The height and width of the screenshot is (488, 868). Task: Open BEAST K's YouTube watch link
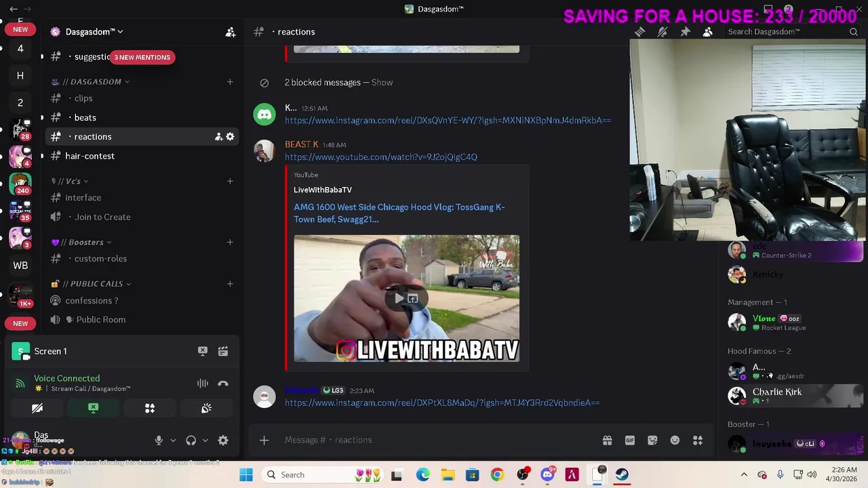click(381, 157)
